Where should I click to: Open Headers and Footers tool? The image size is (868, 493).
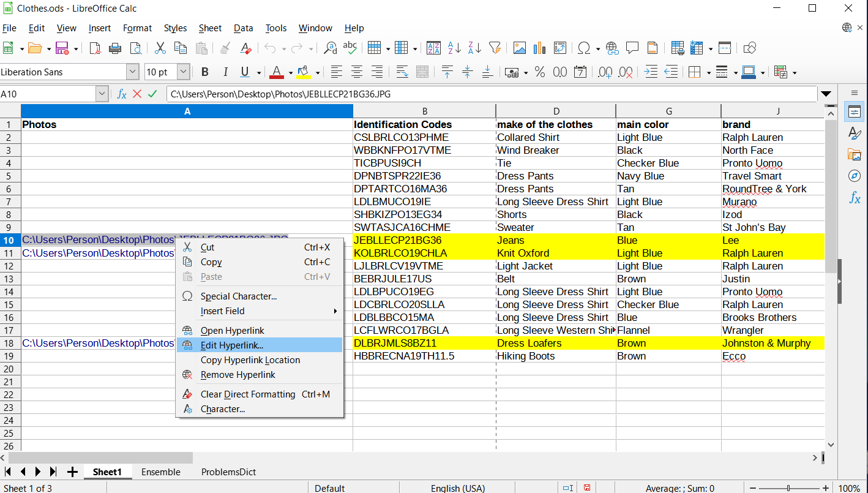[x=653, y=48]
